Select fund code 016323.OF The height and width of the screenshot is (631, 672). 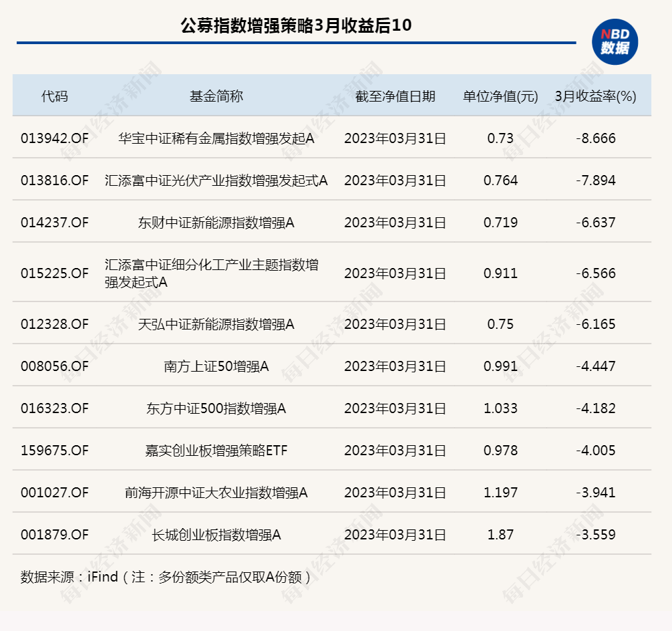54,408
